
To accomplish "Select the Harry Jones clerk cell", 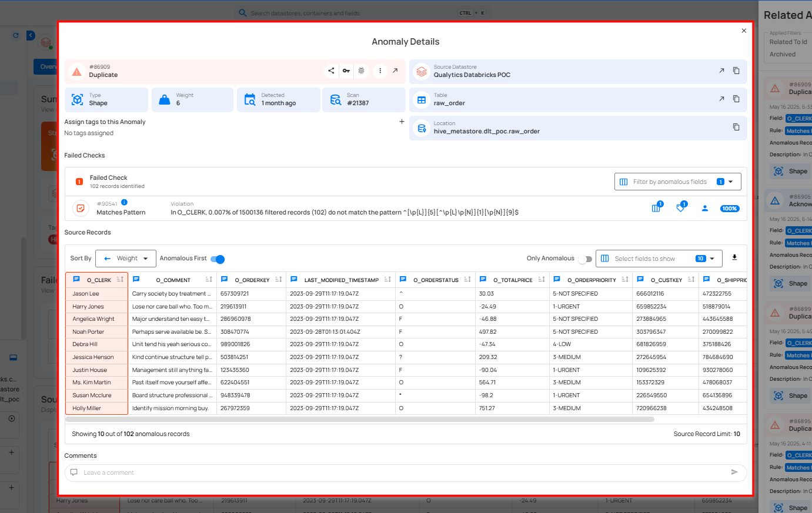I will 96,306.
